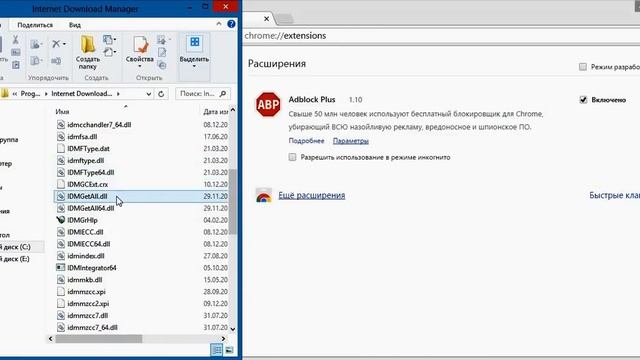Expand Internet Download path chevron

118,94
